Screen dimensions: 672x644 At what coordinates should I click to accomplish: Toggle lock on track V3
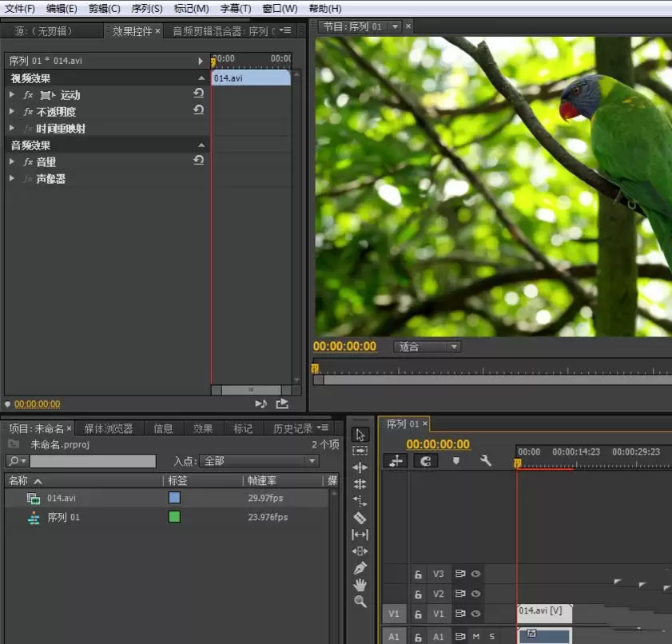(417, 574)
